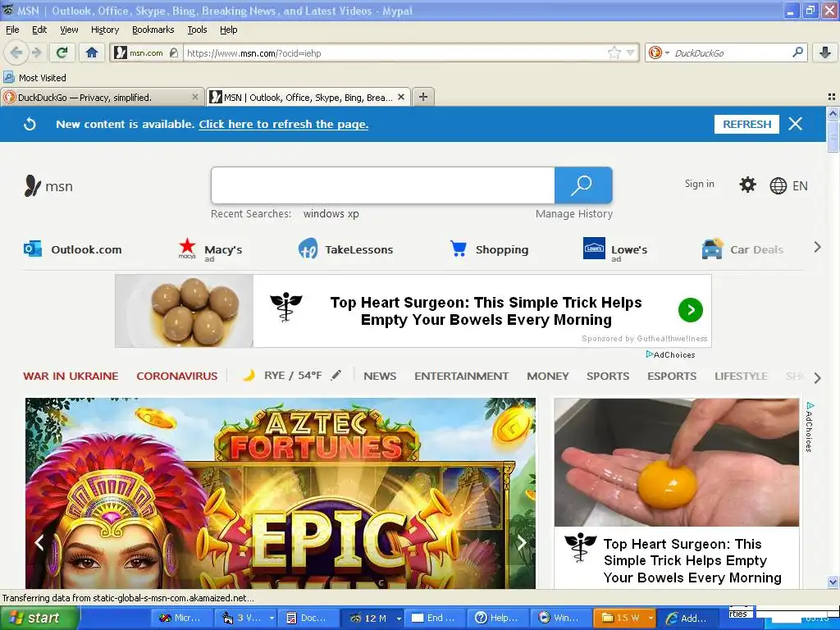Open the downloads arrow icon
This screenshot has height=630, width=840.
(825, 52)
